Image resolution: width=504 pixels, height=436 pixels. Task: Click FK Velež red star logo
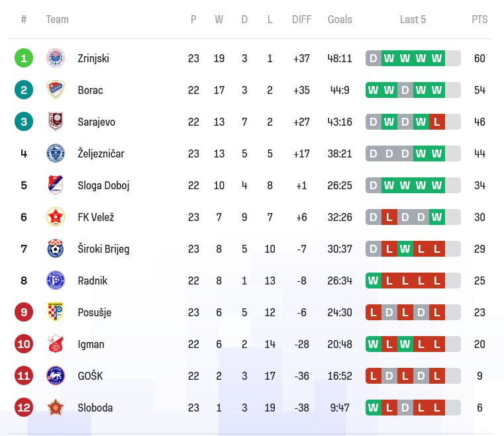click(x=56, y=217)
